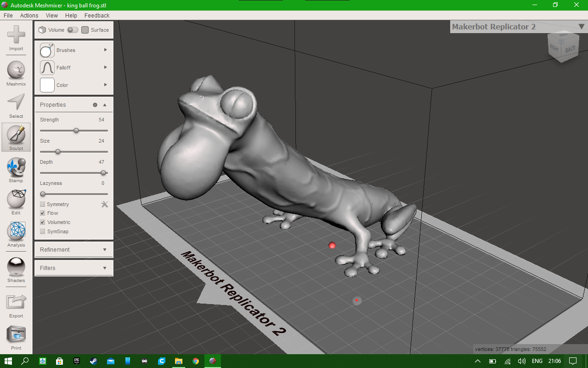This screenshot has width=588, height=368.
Task: Click the ENG language indicator
Action: pos(537,361)
